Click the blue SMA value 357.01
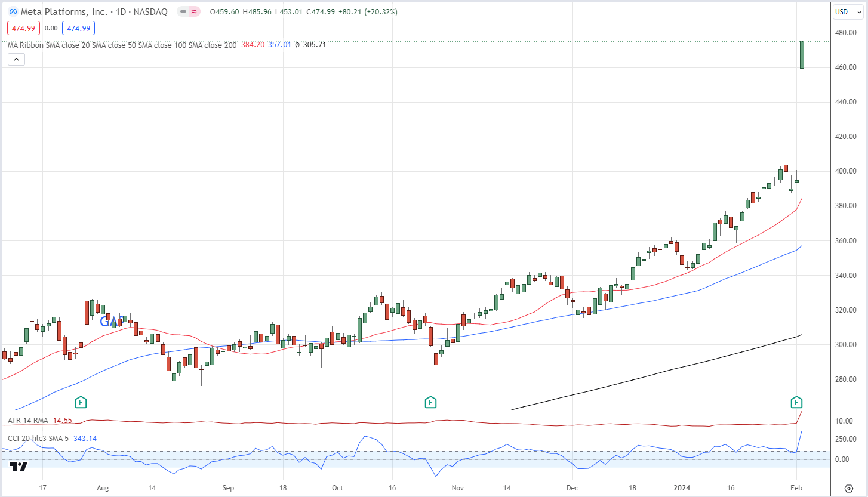The width and height of the screenshot is (868, 497). point(280,45)
